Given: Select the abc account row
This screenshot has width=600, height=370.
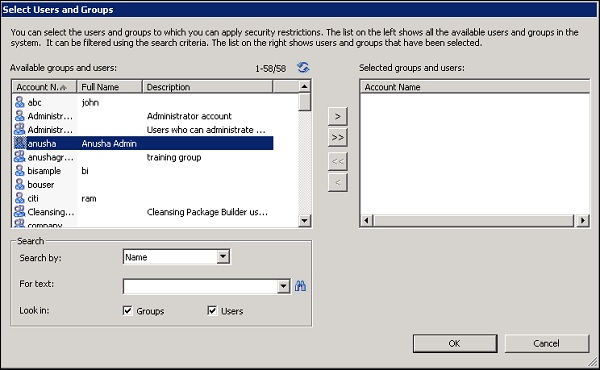Looking at the screenshot, I should (143, 102).
